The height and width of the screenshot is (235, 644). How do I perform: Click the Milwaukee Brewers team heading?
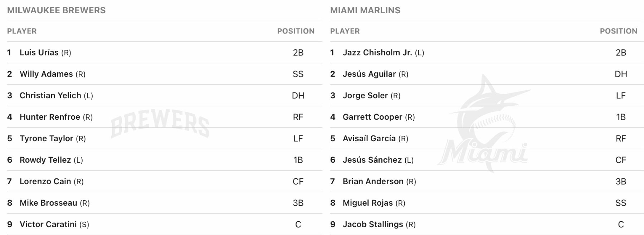57,10
